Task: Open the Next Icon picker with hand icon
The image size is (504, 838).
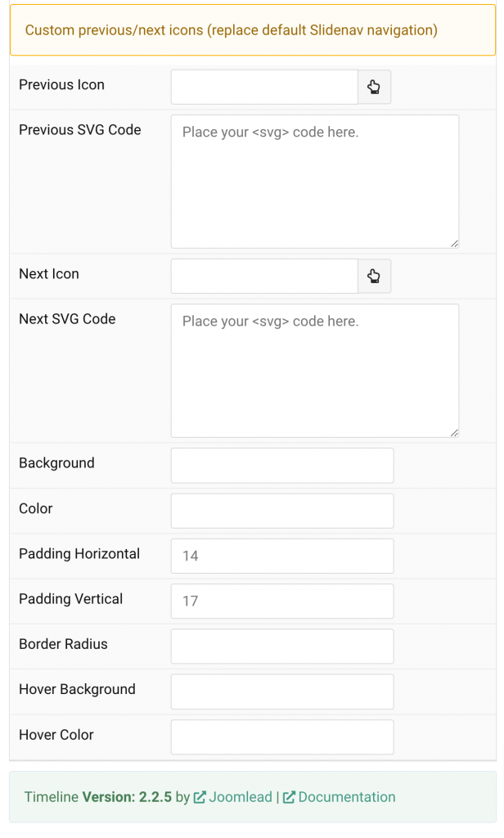Action: [x=374, y=276]
